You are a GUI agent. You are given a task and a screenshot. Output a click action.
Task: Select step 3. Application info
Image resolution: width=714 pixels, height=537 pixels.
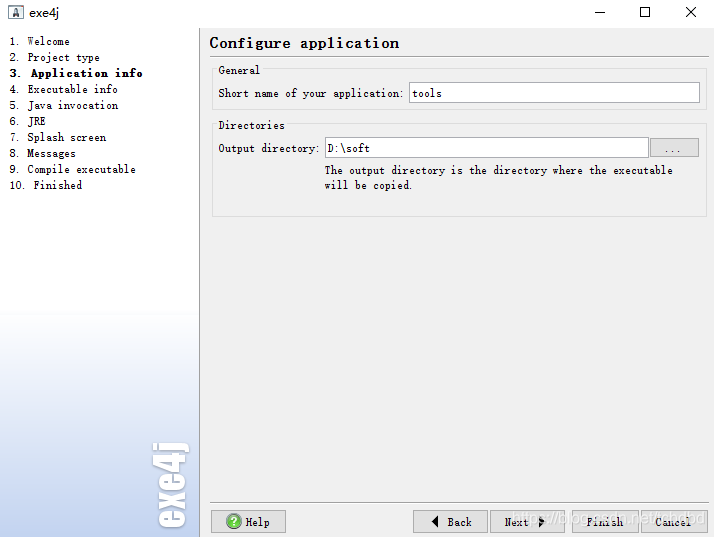[76, 73]
